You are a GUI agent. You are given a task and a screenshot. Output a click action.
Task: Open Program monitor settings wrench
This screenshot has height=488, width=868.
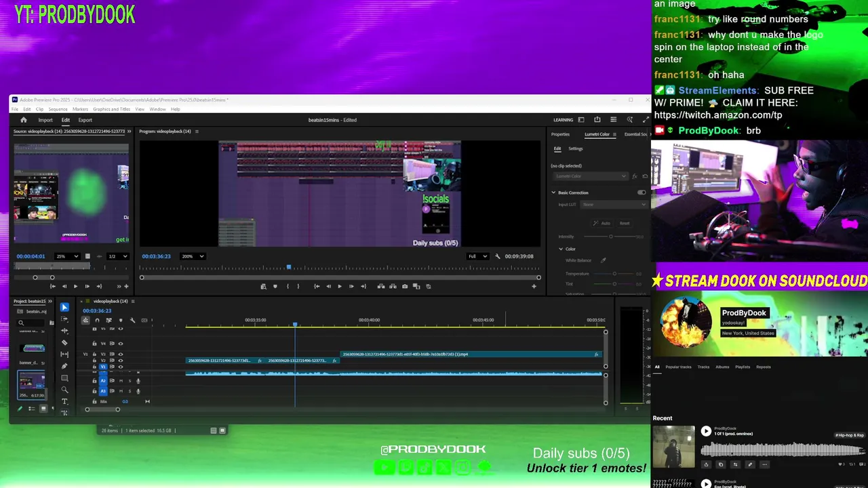click(x=498, y=256)
